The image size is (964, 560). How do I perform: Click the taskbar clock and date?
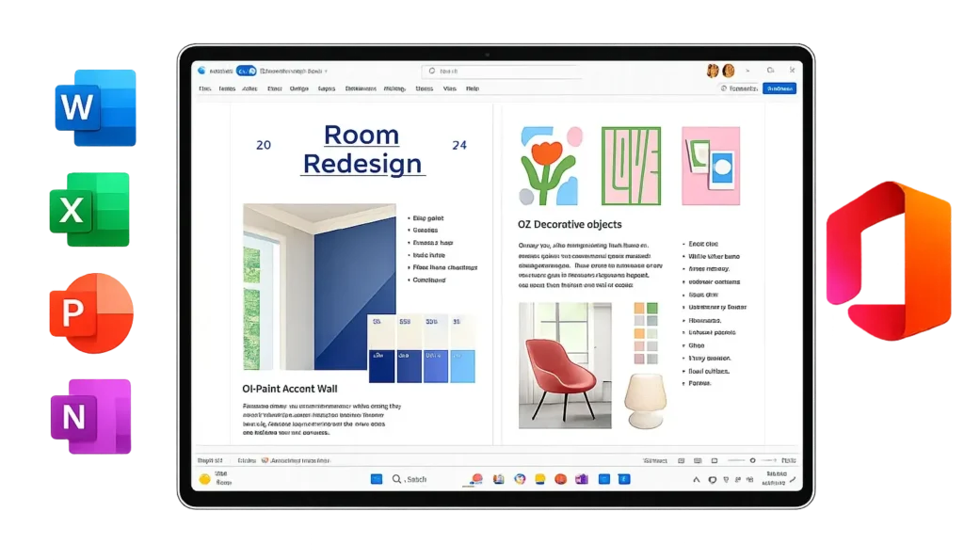[776, 479]
